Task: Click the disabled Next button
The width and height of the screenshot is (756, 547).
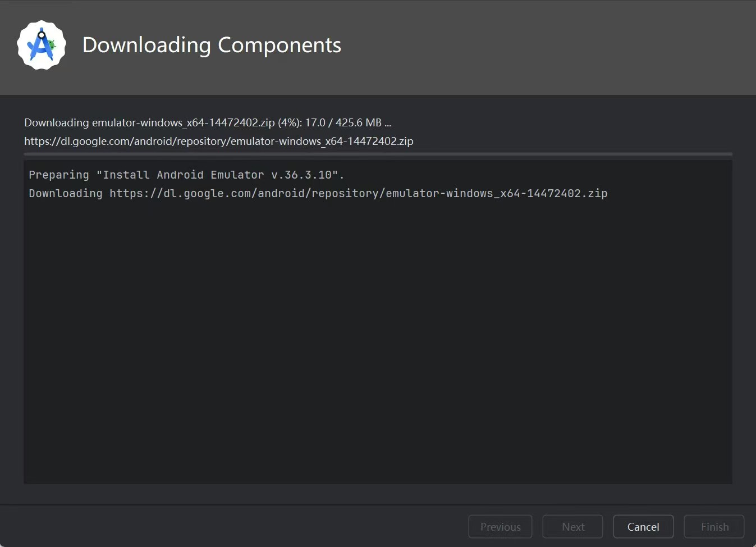Action: (572, 527)
